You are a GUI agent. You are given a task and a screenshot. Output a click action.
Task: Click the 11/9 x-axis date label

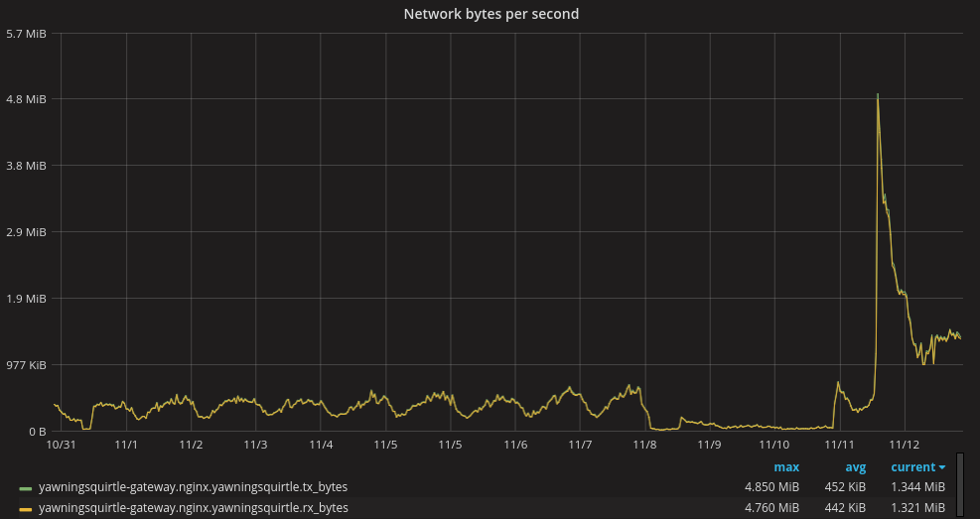(x=710, y=445)
